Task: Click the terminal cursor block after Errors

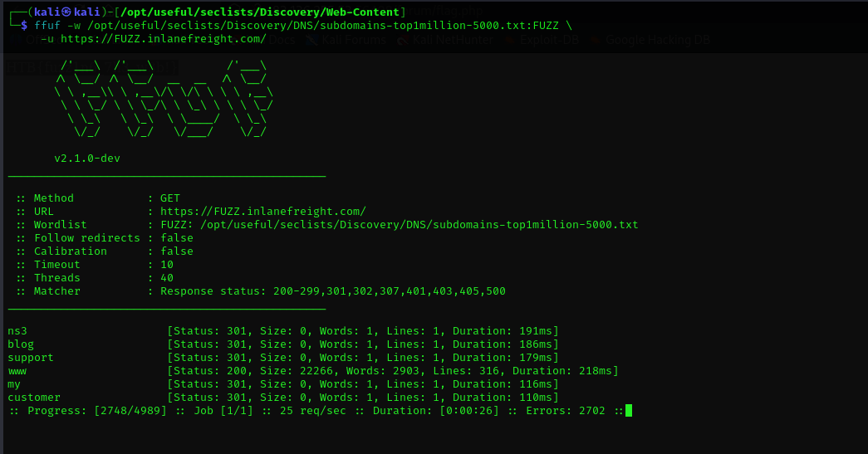Action: pos(629,410)
